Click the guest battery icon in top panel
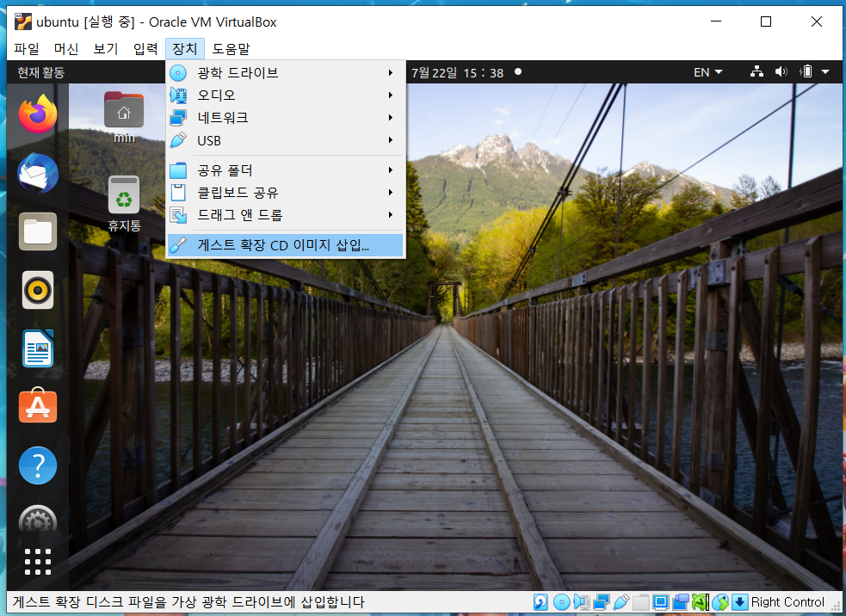Viewport: 846px width, 616px height. [806, 71]
